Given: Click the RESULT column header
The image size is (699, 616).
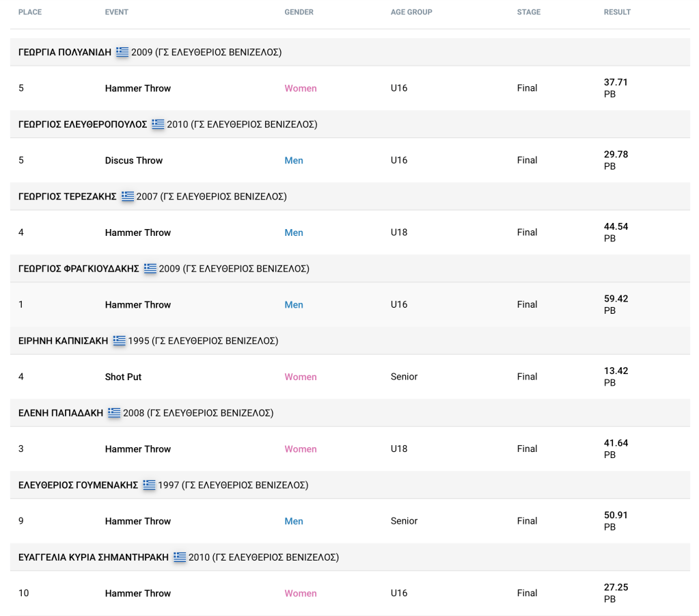Looking at the screenshot, I should 617,12.
